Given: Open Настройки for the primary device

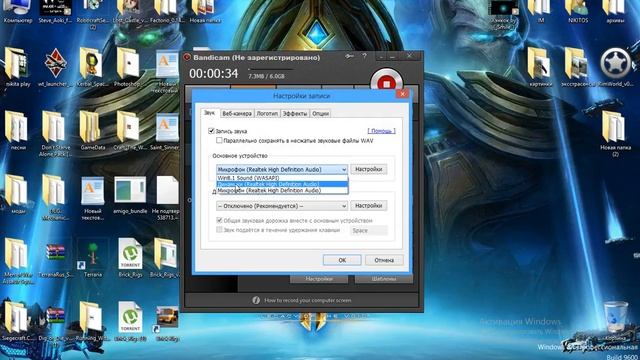Looking at the screenshot, I should point(369,169).
